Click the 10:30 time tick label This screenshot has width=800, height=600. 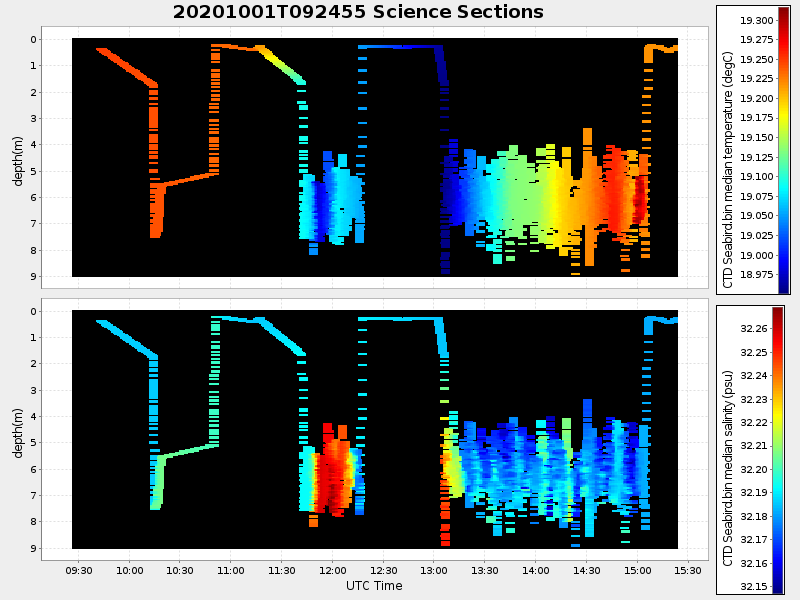point(180,570)
